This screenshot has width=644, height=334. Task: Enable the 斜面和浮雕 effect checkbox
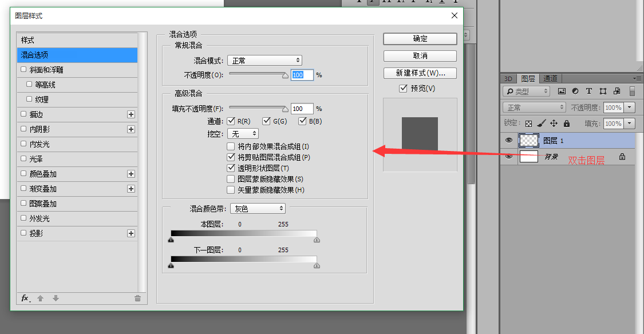point(23,69)
